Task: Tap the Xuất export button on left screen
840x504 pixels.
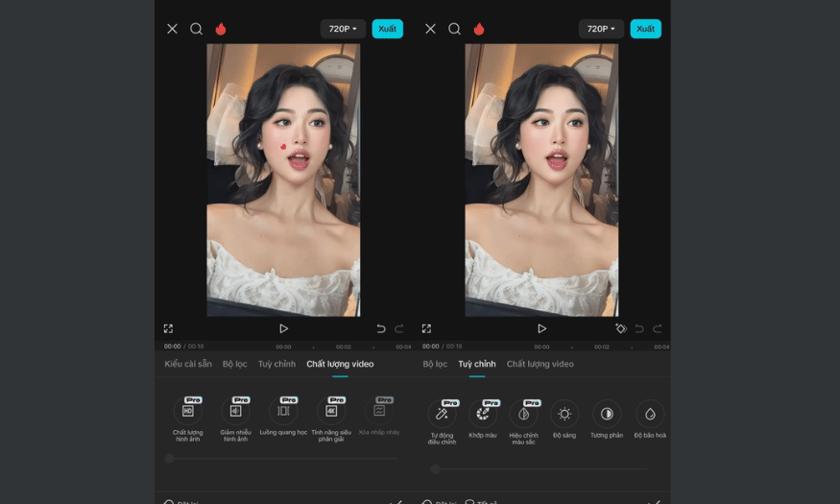Action: 387,29
